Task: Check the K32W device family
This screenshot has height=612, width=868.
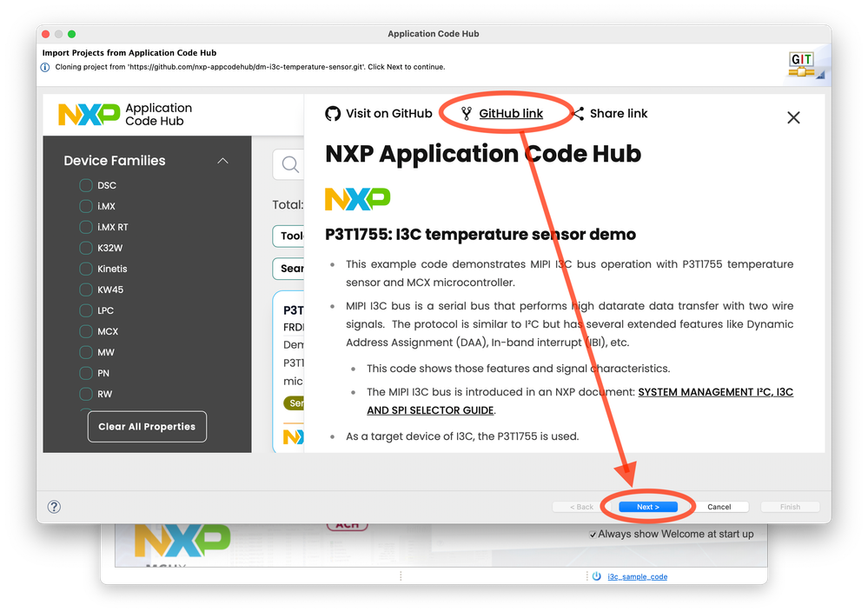Action: [x=86, y=248]
